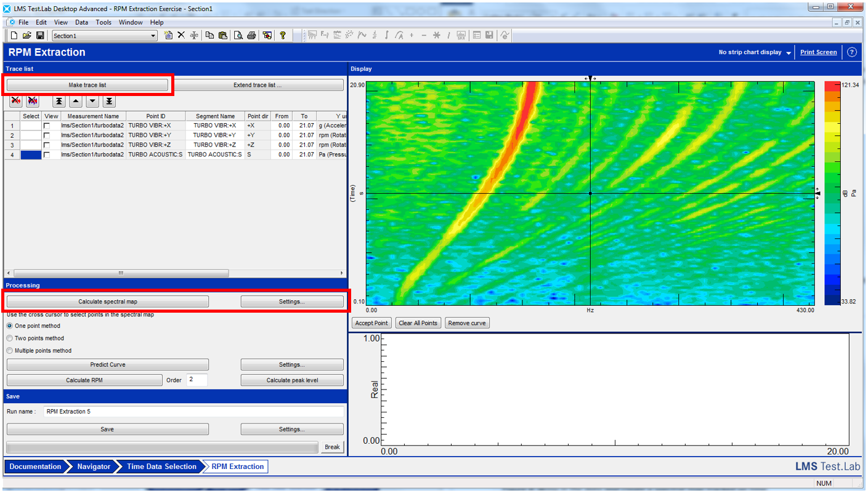This screenshot has width=868, height=493.
Task: Add a new section with the toolbar icon
Action: pyautogui.click(x=168, y=36)
